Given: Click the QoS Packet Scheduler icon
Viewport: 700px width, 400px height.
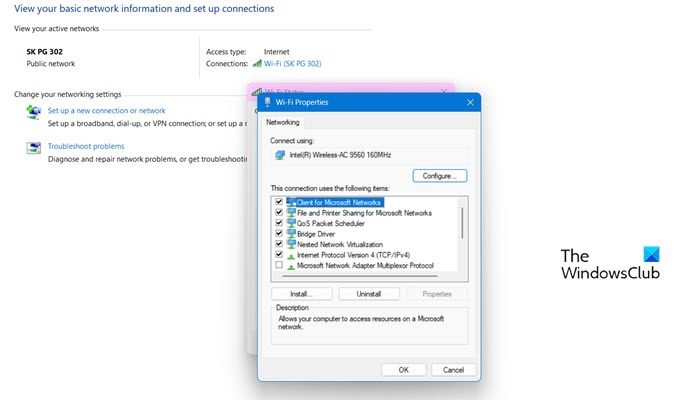Looking at the screenshot, I should [x=291, y=223].
